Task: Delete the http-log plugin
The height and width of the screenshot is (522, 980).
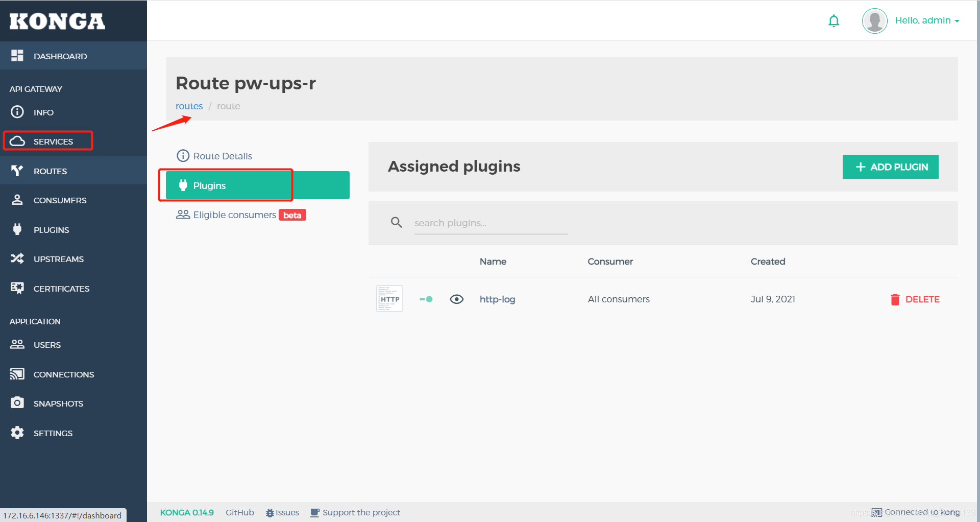Action: pos(915,299)
